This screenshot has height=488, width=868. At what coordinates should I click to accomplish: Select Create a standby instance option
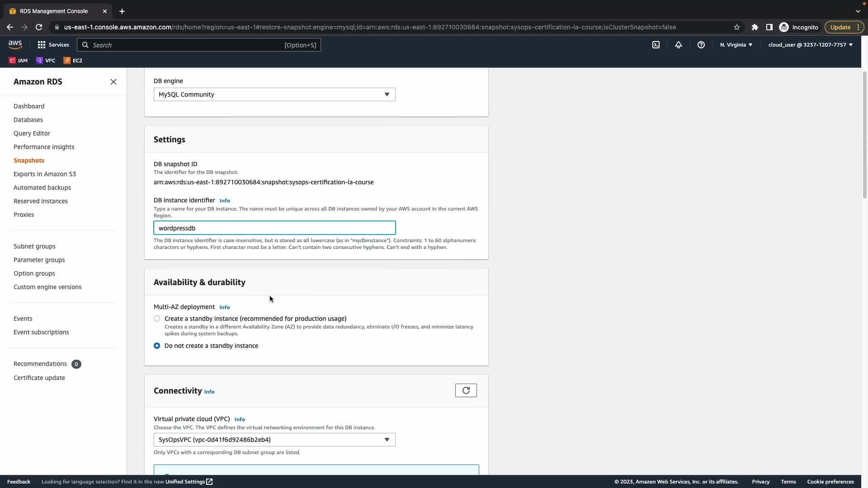[x=157, y=319]
